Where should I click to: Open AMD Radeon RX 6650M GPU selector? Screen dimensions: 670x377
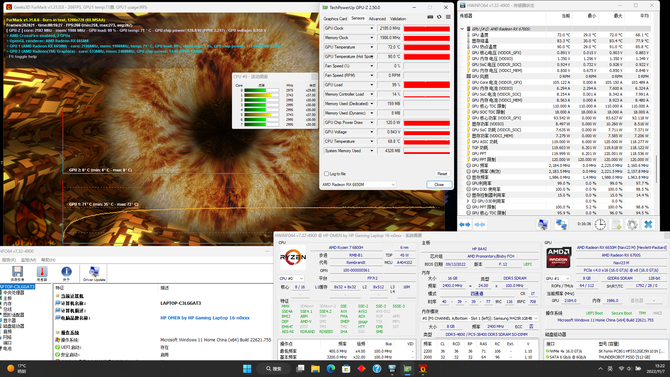359,184
